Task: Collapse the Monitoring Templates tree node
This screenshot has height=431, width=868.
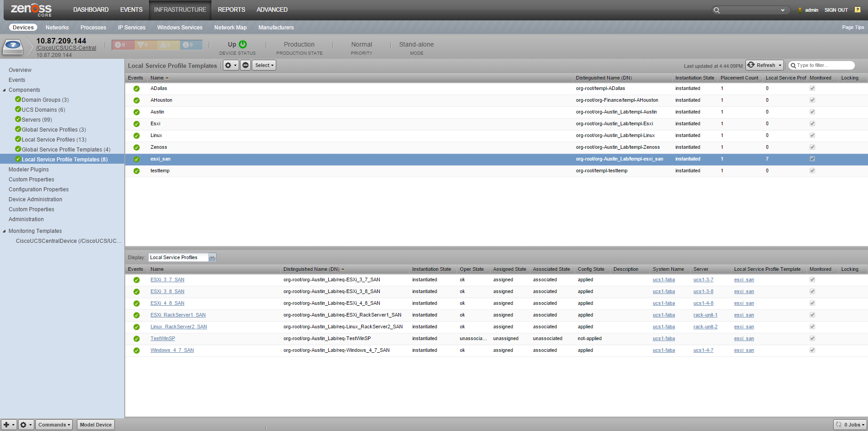Action: pyautogui.click(x=5, y=231)
